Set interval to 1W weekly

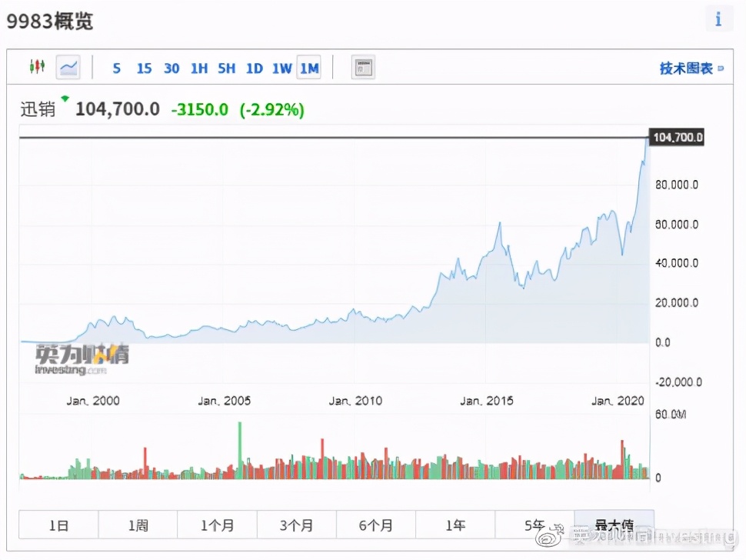[x=281, y=68]
